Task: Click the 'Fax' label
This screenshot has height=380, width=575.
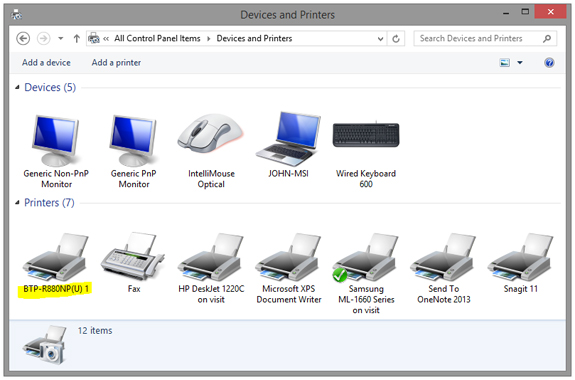Action: (x=134, y=289)
